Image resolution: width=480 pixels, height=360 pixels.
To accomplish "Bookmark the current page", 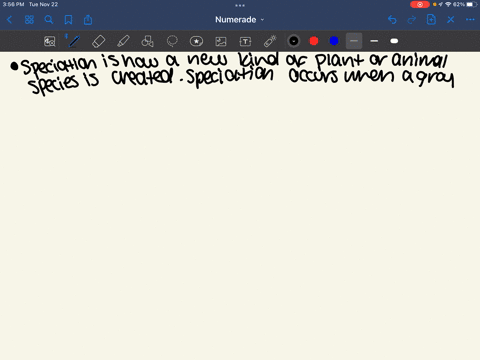I will coord(68,20).
